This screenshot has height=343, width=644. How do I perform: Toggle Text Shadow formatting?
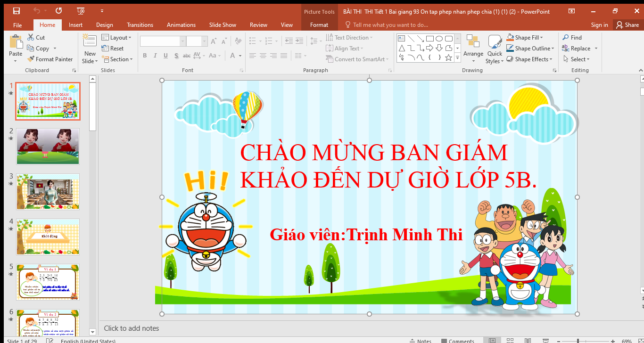click(176, 56)
